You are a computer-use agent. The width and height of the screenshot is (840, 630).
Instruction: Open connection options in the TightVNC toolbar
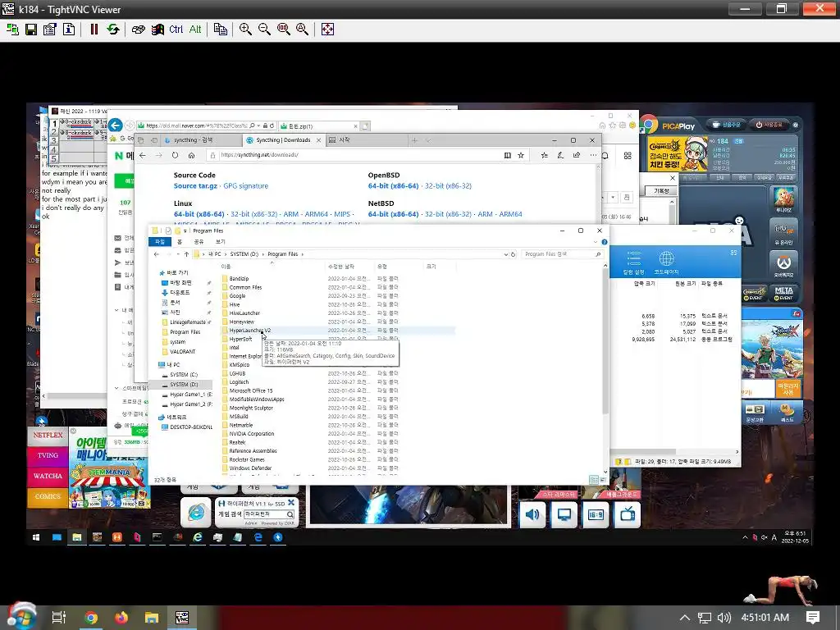point(50,30)
